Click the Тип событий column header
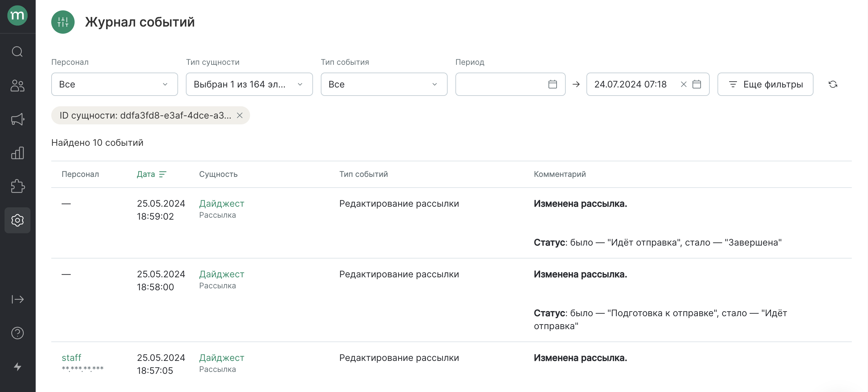 click(363, 174)
